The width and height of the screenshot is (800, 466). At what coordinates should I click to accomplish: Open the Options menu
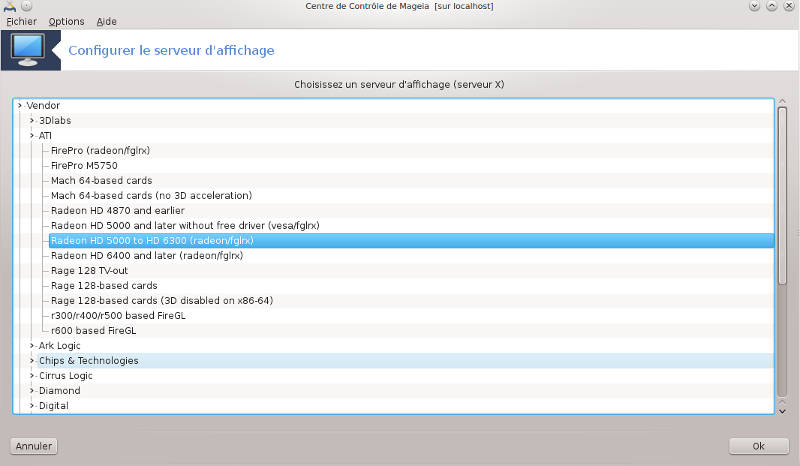click(66, 21)
